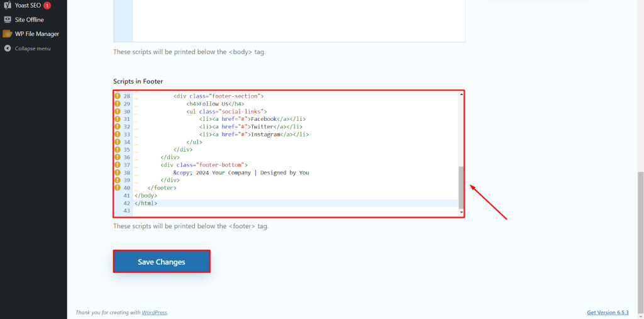Click the warning icon on line 35

point(118,149)
